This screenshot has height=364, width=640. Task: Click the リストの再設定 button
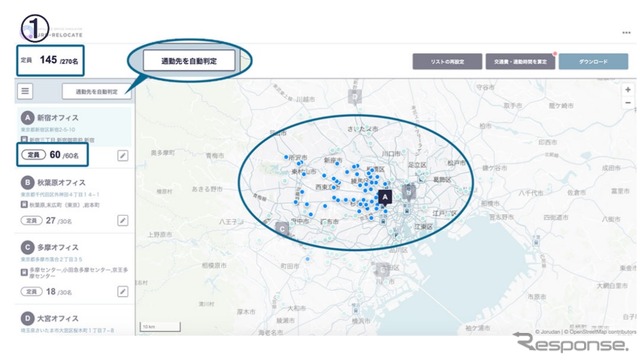(x=447, y=62)
